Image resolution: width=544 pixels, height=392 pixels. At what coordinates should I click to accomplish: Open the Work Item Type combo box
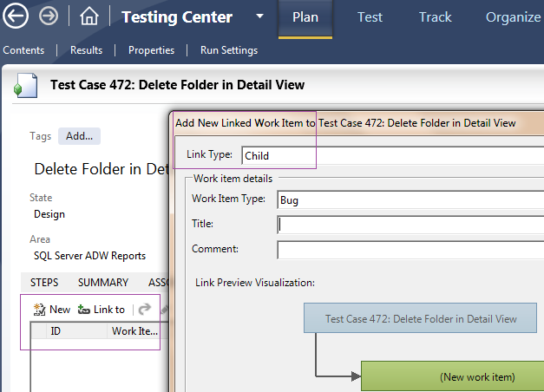tap(410, 199)
